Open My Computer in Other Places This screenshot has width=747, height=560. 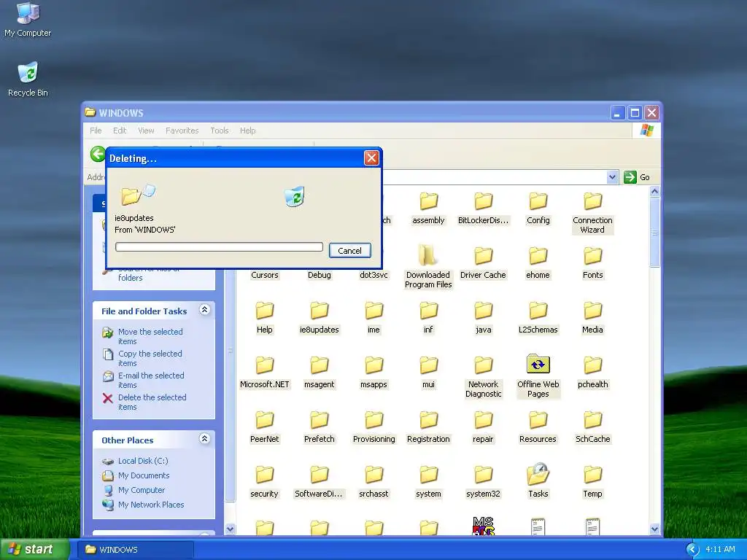141,490
